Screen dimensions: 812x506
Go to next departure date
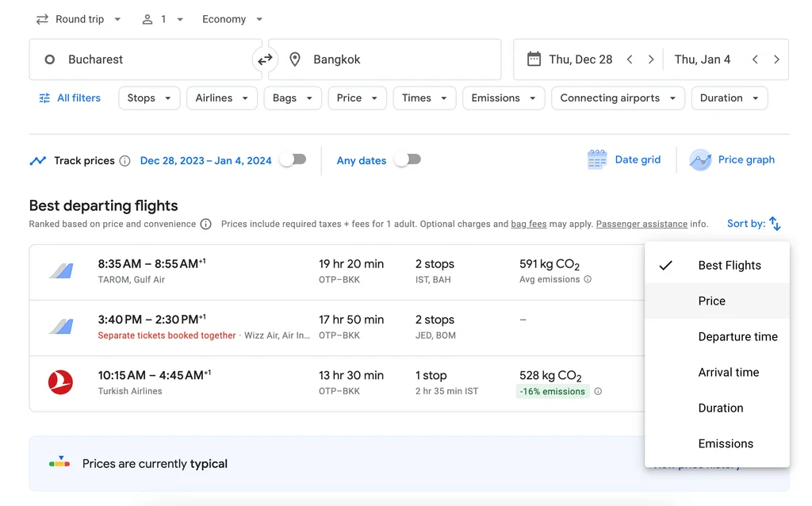coord(651,59)
